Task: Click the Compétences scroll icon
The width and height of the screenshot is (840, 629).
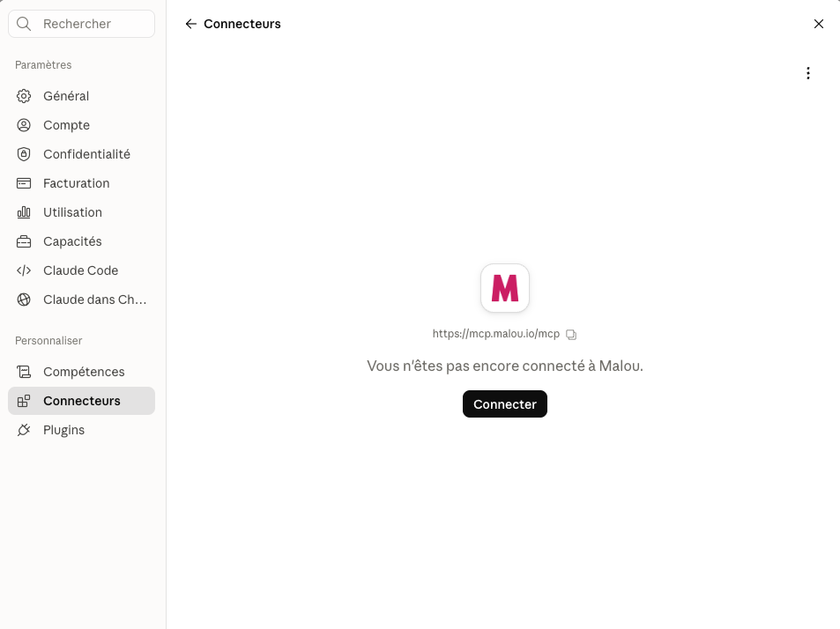Action: click(x=24, y=372)
